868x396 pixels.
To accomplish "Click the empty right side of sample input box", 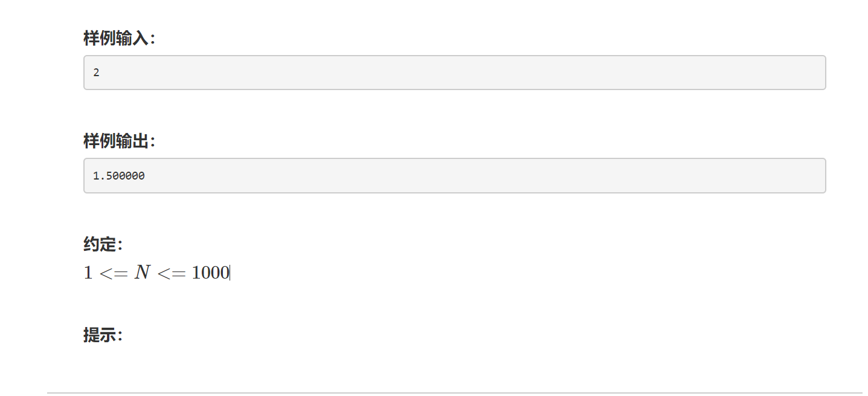I will 604,73.
